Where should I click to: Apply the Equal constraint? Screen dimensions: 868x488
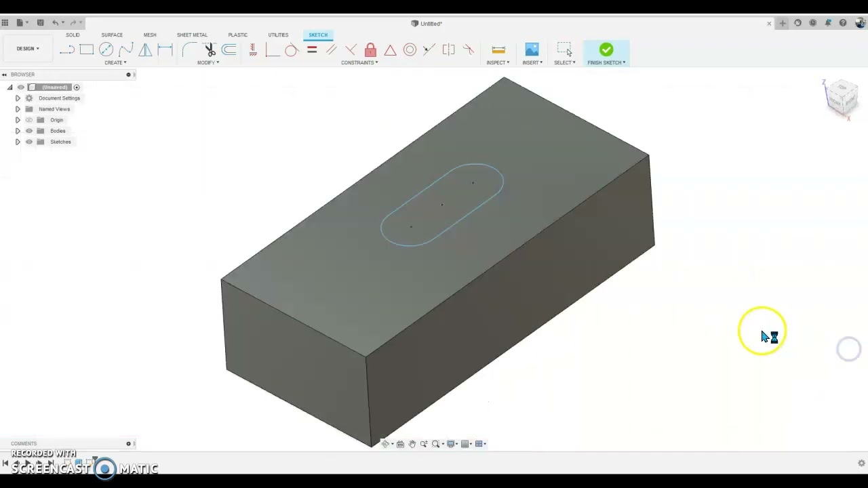(x=312, y=49)
